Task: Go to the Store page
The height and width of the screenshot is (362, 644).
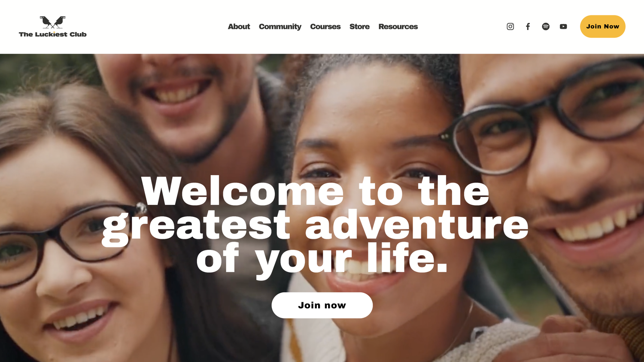Action: [359, 27]
